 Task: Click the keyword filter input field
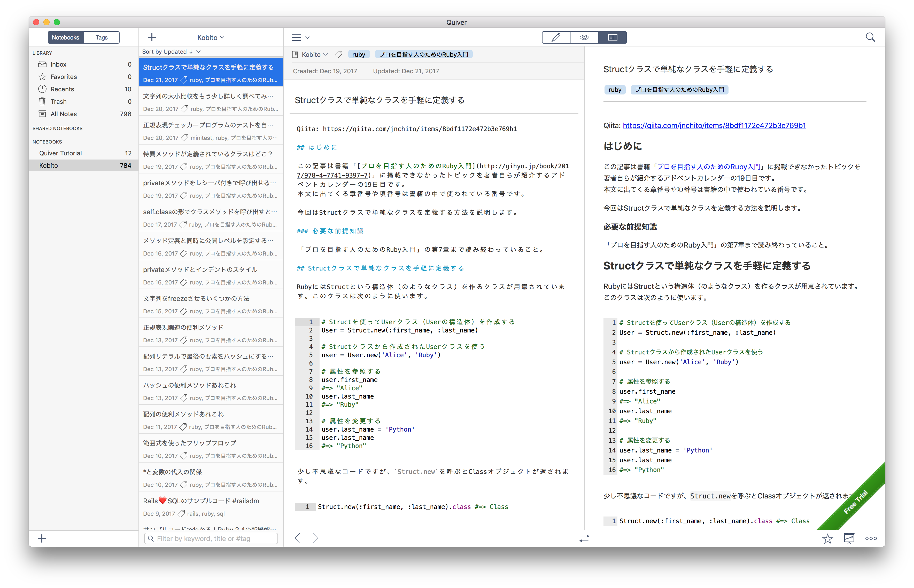point(211,538)
